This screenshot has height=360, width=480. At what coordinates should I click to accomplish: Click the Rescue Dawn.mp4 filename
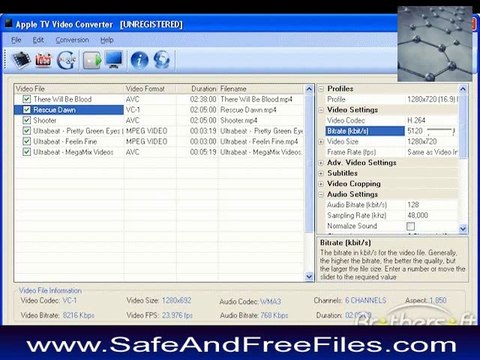248,110
